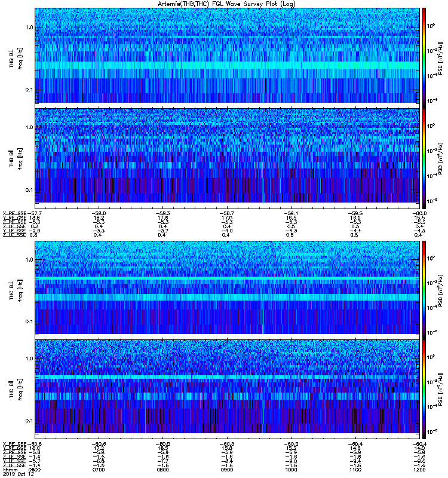This screenshot has height=478, width=448.
Task: Click the X_RE_GSE value '-59.5'
Action: 355,213
